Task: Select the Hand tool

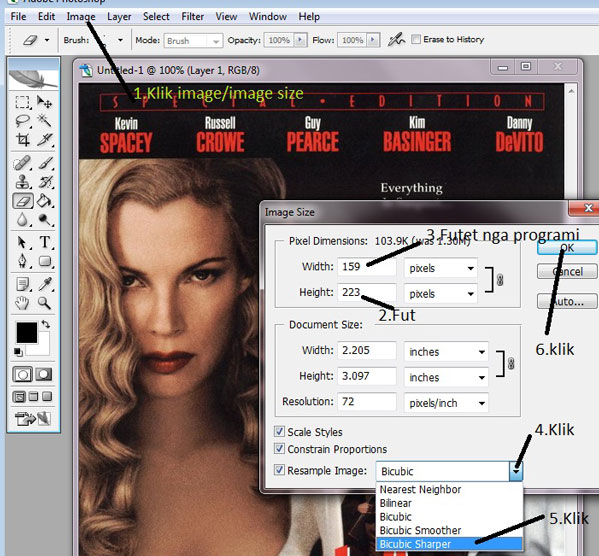Action: pyautogui.click(x=22, y=303)
